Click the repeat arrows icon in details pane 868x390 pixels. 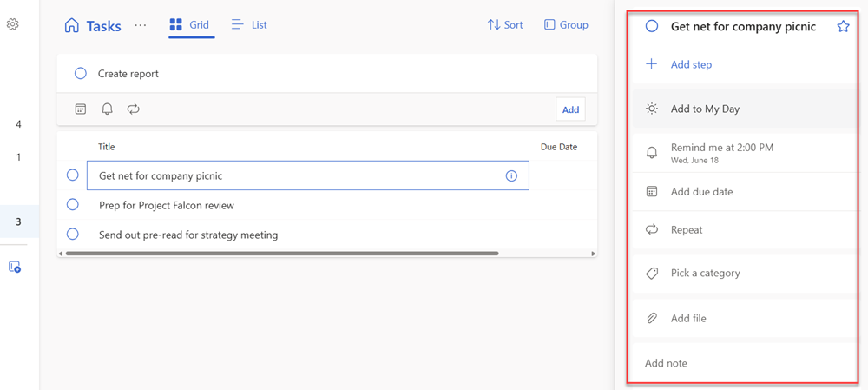click(x=652, y=230)
